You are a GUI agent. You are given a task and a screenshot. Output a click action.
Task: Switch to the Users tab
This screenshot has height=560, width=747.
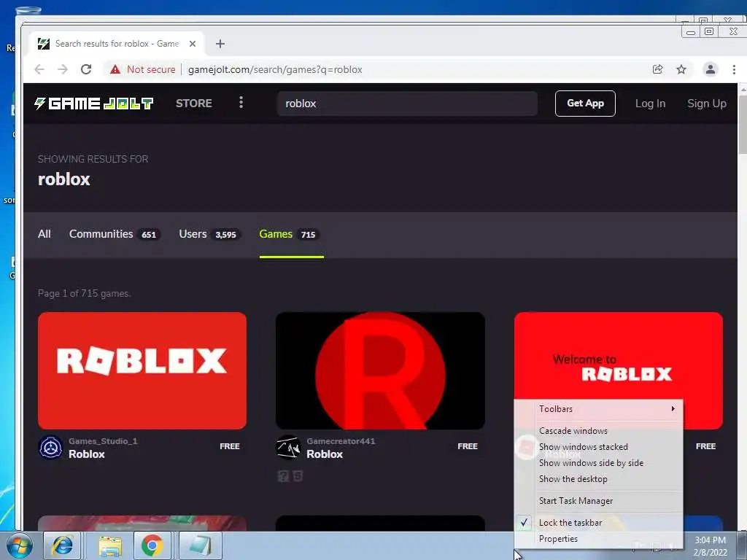(x=210, y=234)
